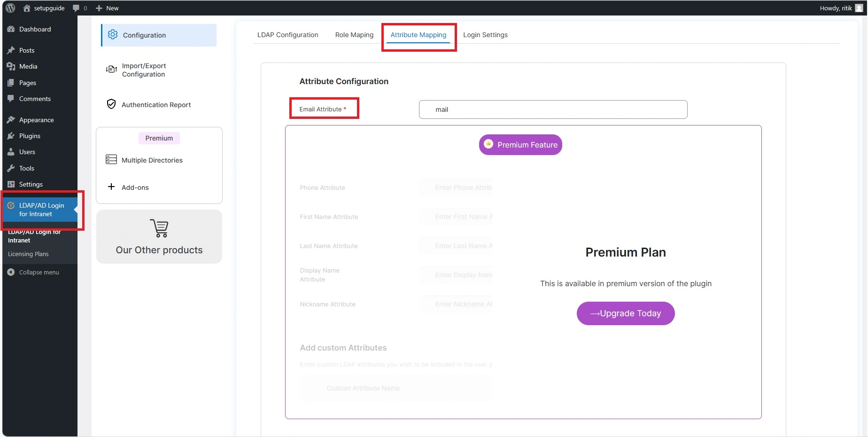Click the Multiple Directories server icon

tap(111, 160)
